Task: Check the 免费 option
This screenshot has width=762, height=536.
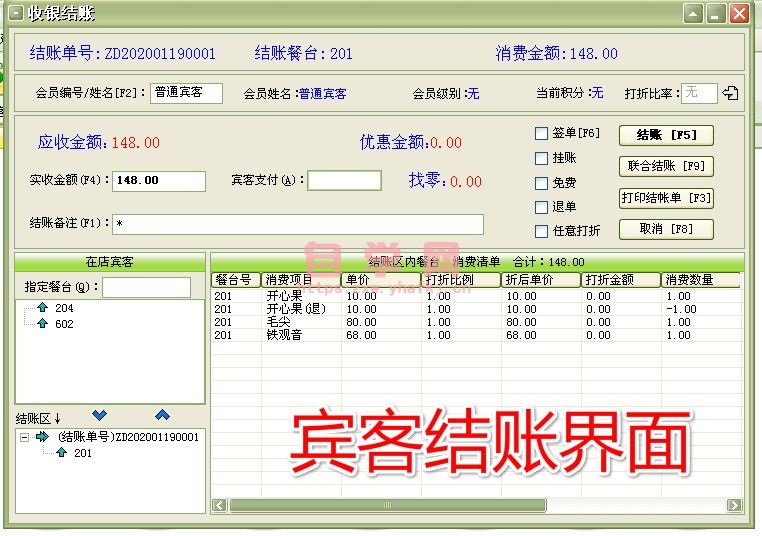Action: point(542,183)
